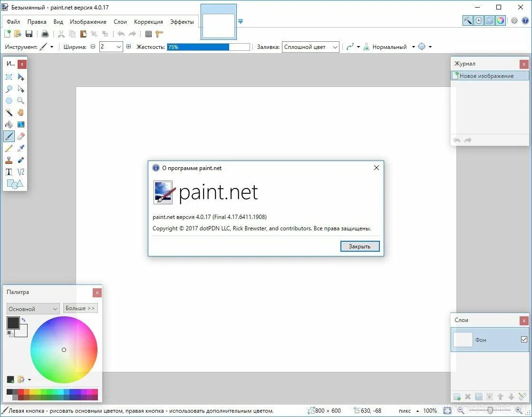Viewport: 532px width, 417px height.
Task: Select the Color Picker eyedropper tool
Action: (21, 148)
